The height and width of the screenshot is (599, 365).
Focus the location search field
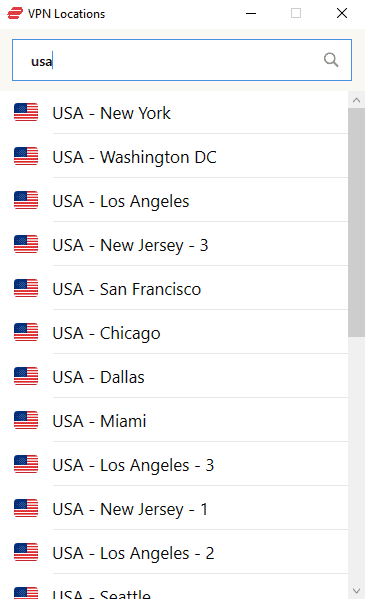tap(182, 60)
